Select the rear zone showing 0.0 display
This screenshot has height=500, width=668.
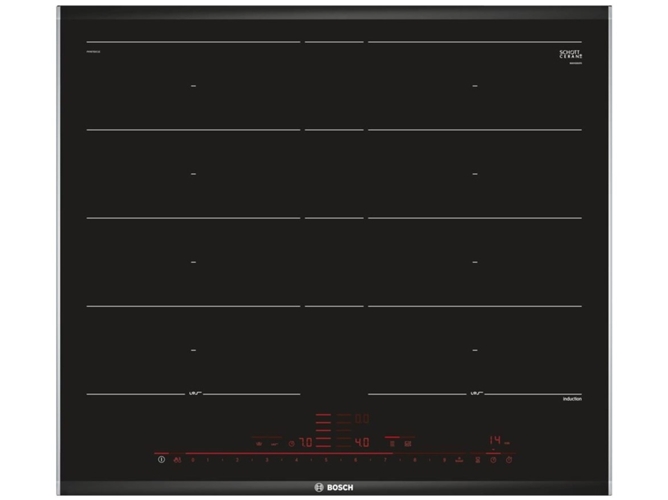pyautogui.click(x=362, y=419)
